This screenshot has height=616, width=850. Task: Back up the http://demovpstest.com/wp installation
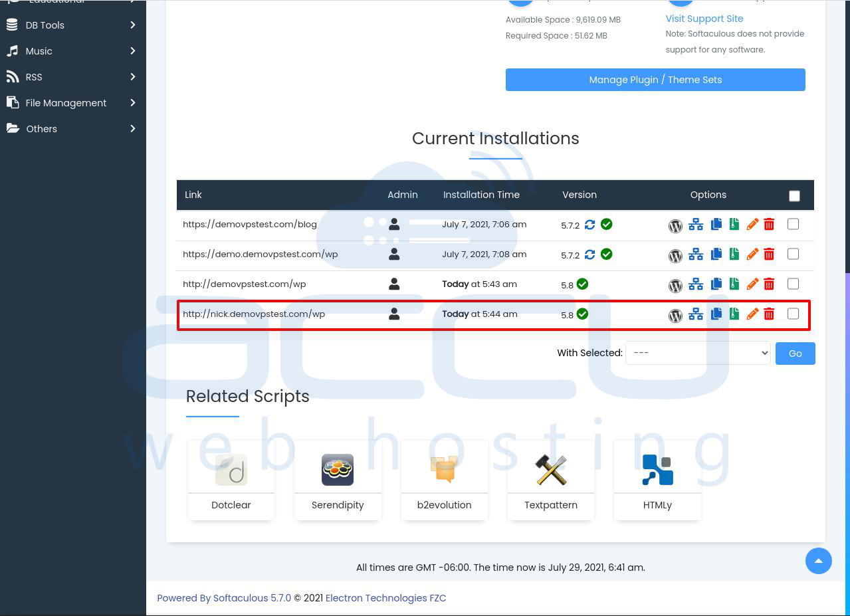point(734,284)
